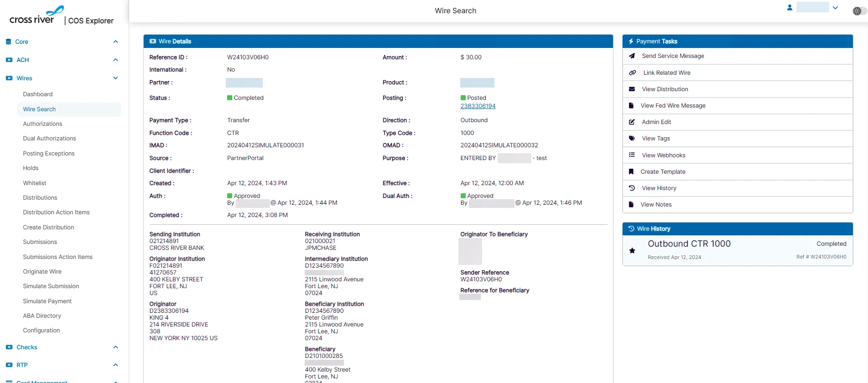
Task: Expand the Core section chevron
Action: pos(115,41)
